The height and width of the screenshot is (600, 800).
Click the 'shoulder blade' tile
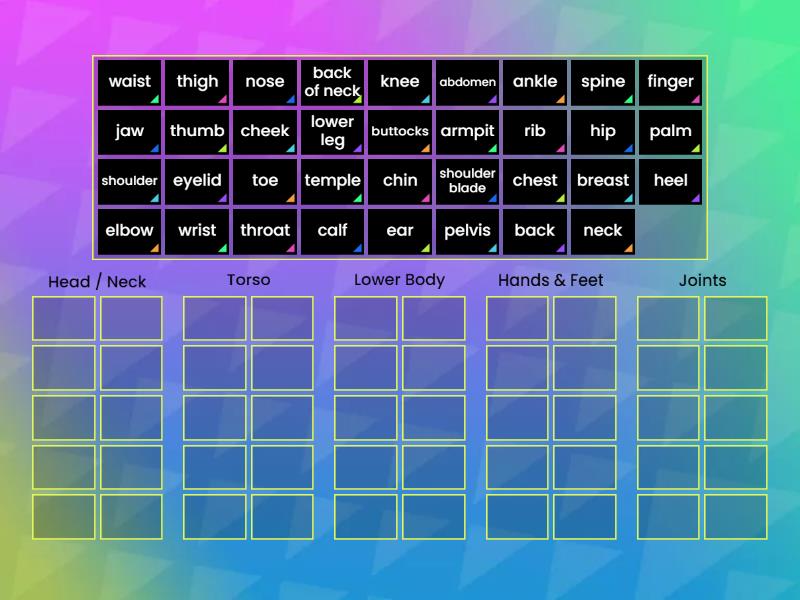[x=467, y=182]
